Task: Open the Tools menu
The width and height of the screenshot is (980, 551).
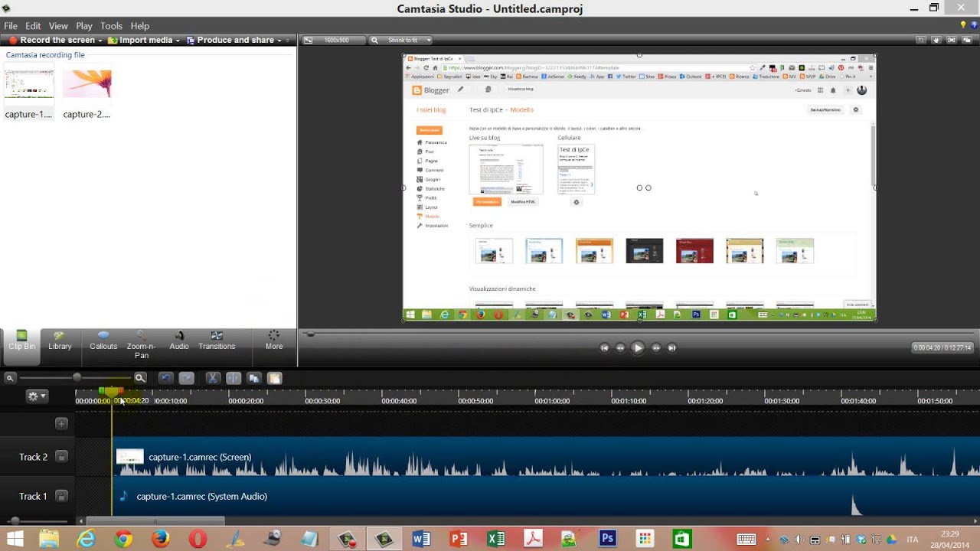Action: (x=111, y=26)
